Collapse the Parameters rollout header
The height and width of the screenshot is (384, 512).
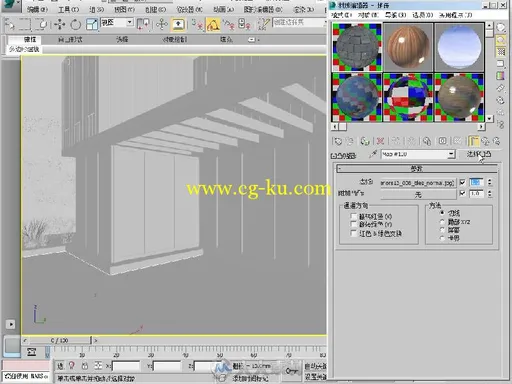pos(417,169)
